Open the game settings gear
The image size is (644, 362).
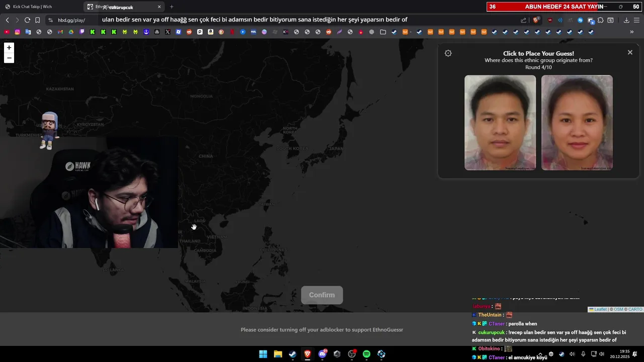click(448, 53)
